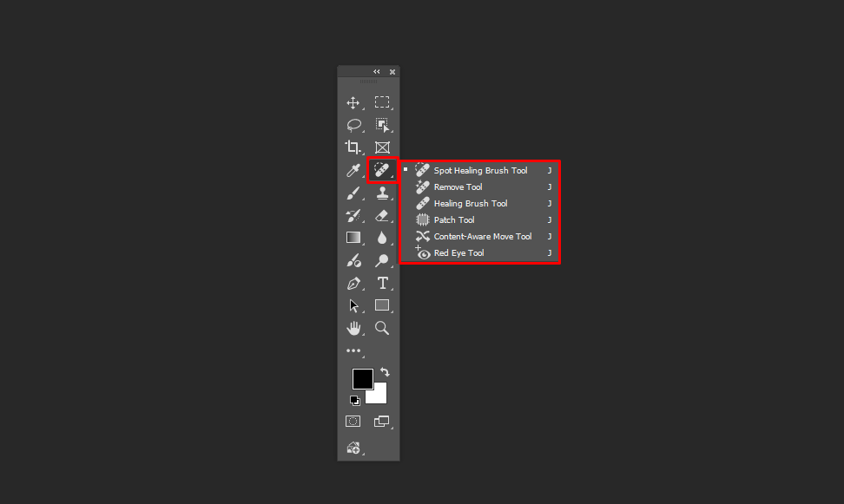The height and width of the screenshot is (504, 844).
Task: Select the Pen tool
Action: 353,283
